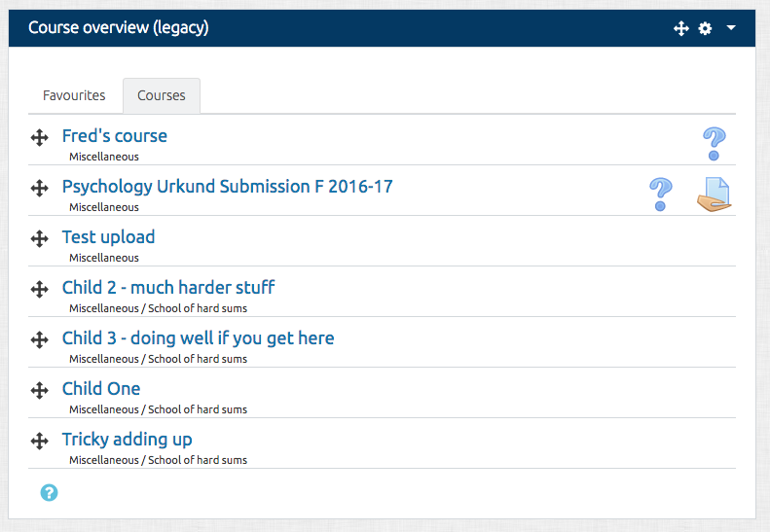Image resolution: width=770 pixels, height=532 pixels.
Task: Open the Test upload course
Action: [108, 237]
